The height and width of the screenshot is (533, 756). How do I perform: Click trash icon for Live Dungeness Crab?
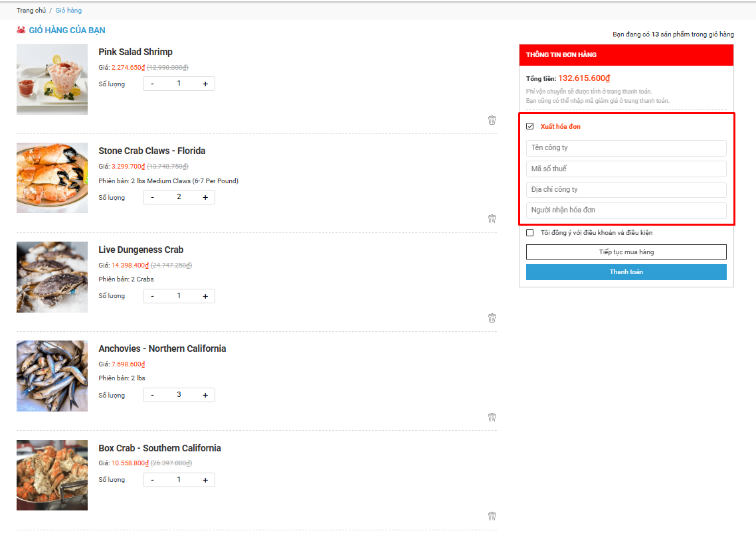[x=492, y=317]
